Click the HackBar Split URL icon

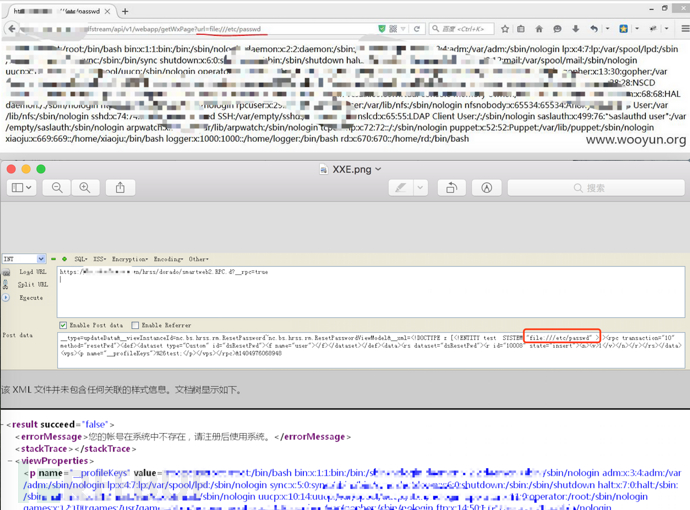(x=5, y=285)
